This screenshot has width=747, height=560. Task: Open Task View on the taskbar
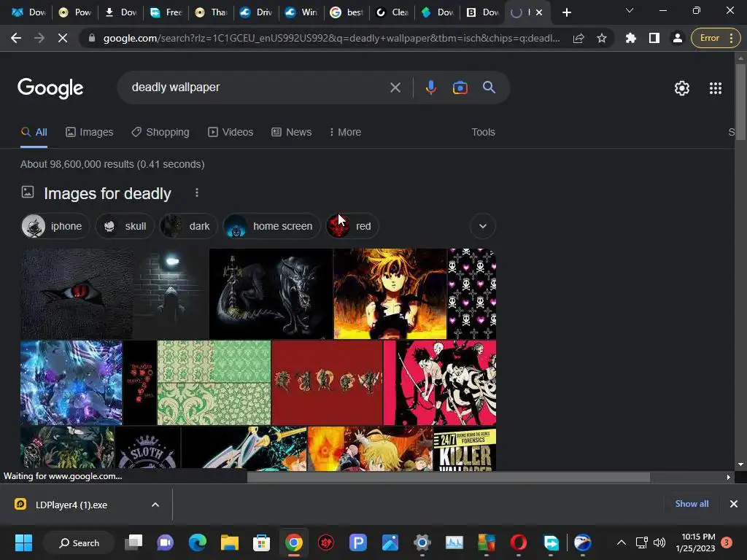(133, 542)
